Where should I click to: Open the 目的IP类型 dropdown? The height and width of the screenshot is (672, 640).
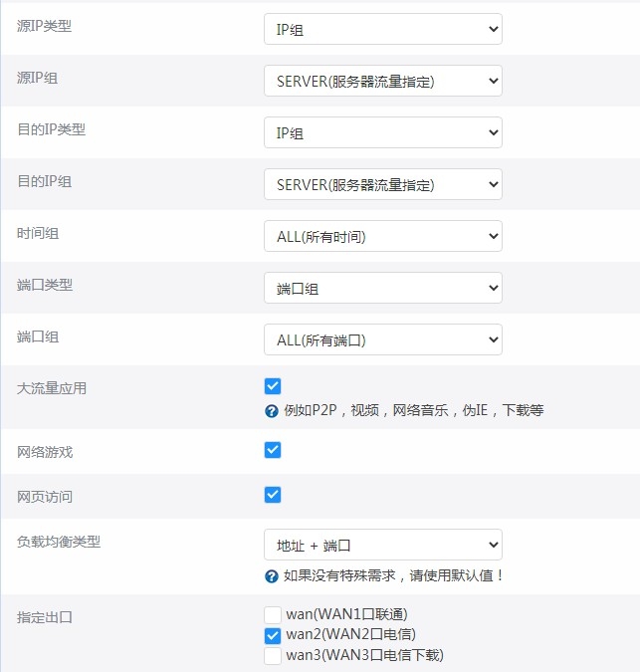pyautogui.click(x=382, y=132)
